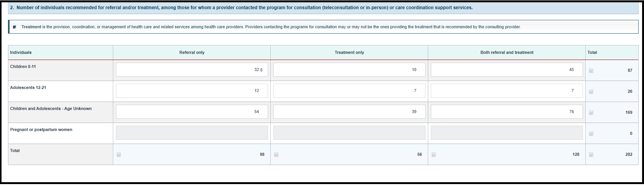Click calculator icon in Adolescents 12-21 total
644x186 pixels.
[591, 92]
